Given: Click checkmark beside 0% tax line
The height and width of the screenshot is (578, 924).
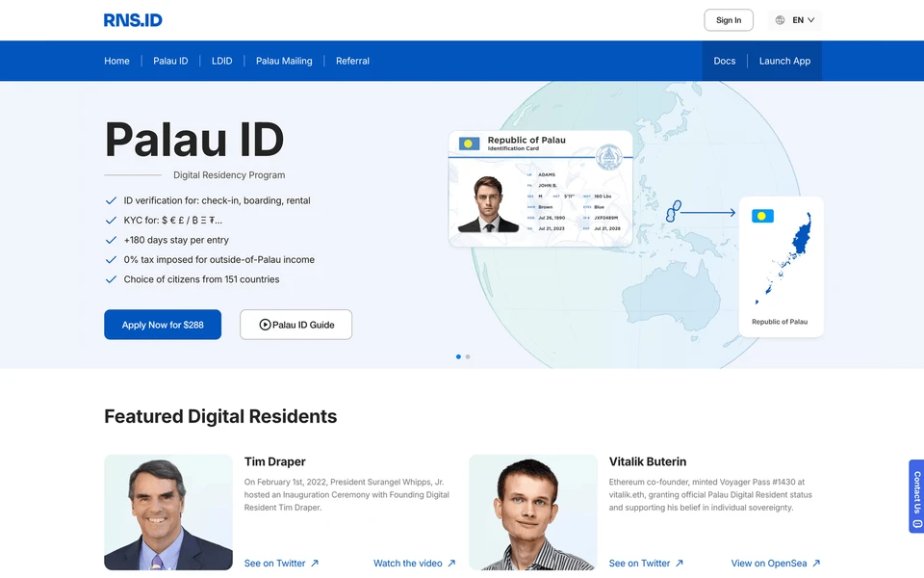Looking at the screenshot, I should [111, 259].
